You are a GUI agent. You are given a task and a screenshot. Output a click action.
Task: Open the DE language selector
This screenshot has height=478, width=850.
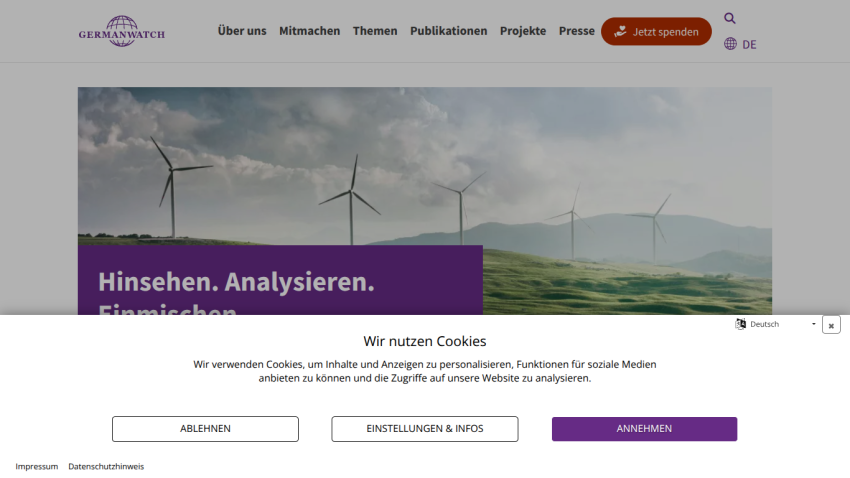pos(749,44)
